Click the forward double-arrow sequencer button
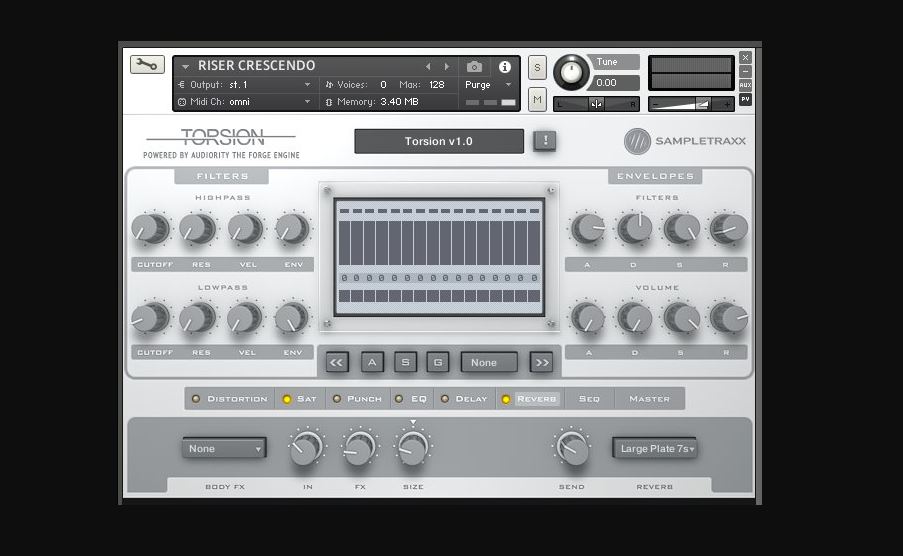Screen dimensions: 903x556 point(542,362)
